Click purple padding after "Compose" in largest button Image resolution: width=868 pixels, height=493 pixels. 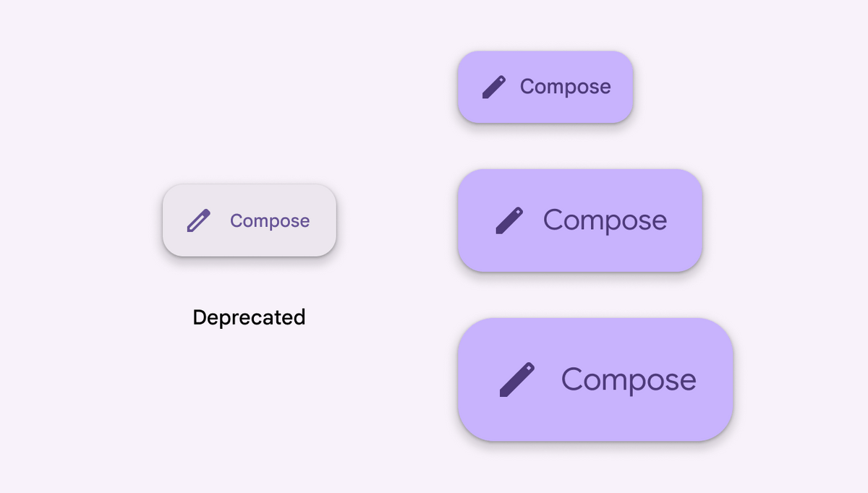715,380
